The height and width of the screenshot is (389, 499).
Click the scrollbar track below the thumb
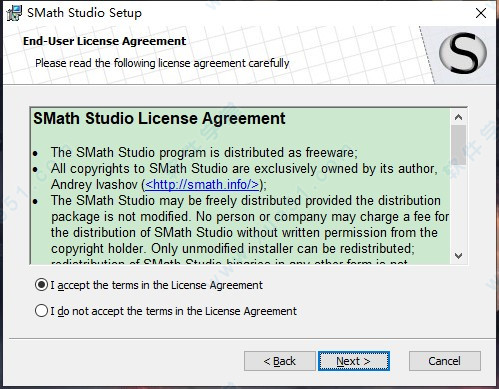coord(459,206)
